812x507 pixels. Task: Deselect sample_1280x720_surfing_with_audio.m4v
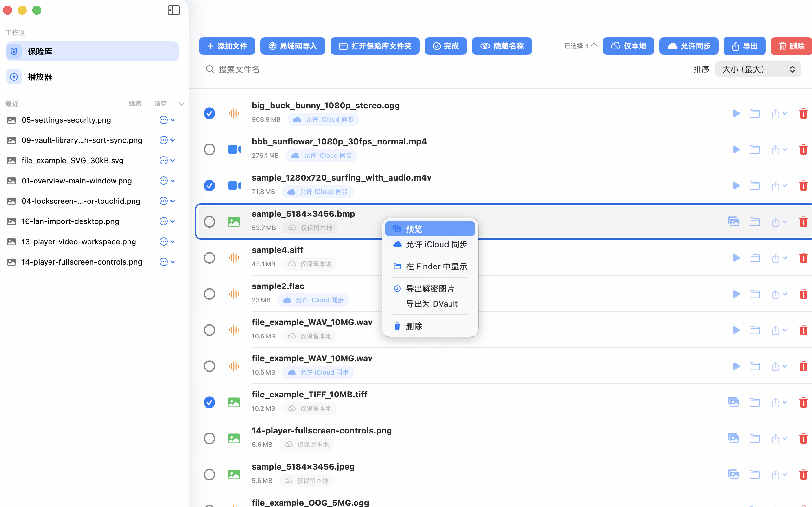pyautogui.click(x=209, y=185)
